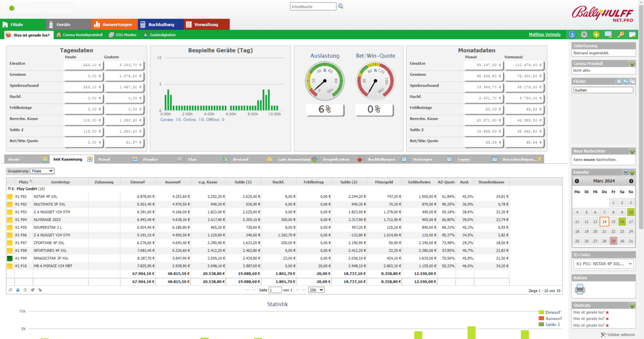Open the ID-Codes device dropdown
This screenshot has width=644, height=339.
[603, 264]
